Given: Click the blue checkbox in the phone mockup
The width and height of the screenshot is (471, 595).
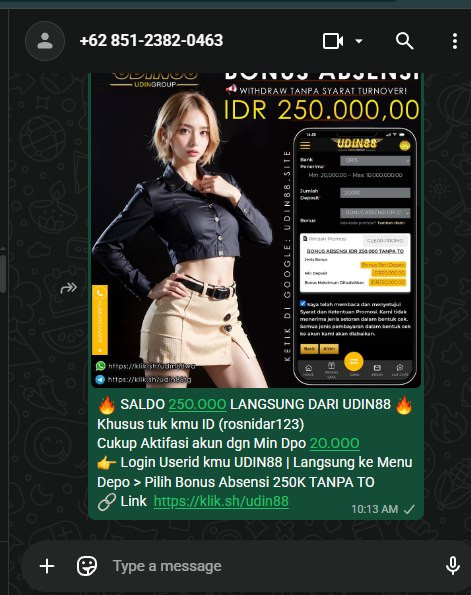Looking at the screenshot, I should pyautogui.click(x=303, y=303).
